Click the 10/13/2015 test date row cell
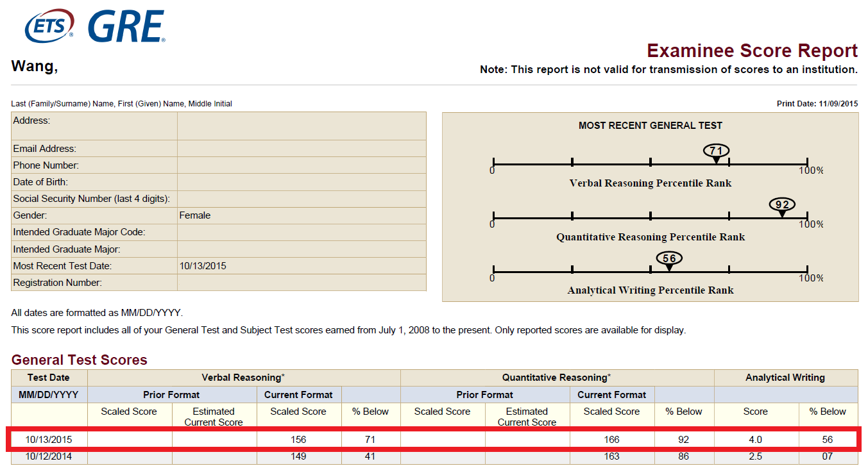The height and width of the screenshot is (475, 868). coord(49,440)
